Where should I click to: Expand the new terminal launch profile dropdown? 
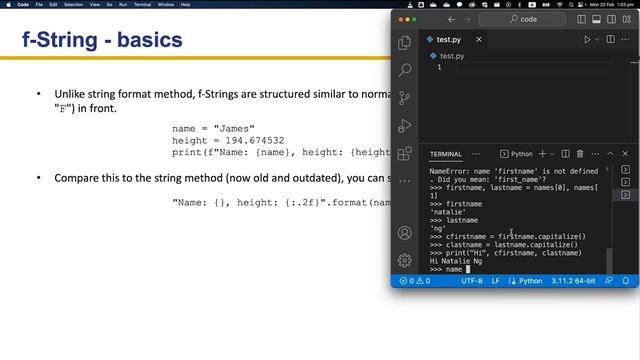(552, 154)
